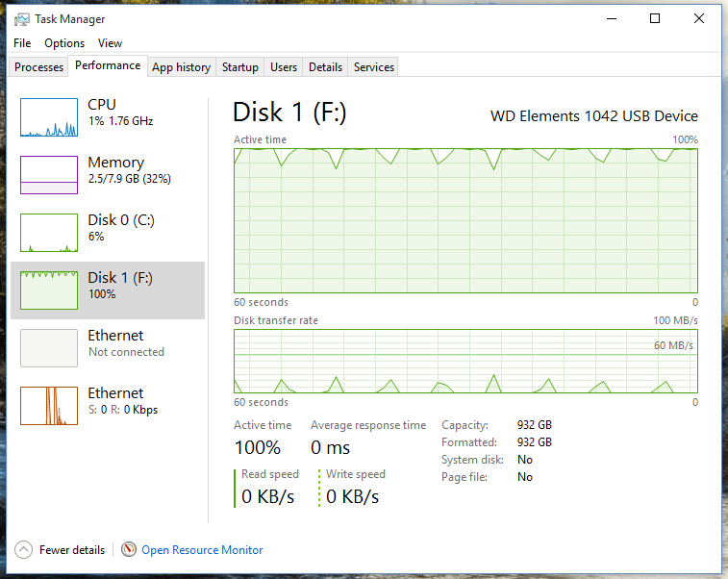Click the 100 MB/s scale label
728x579 pixels.
[675, 320]
